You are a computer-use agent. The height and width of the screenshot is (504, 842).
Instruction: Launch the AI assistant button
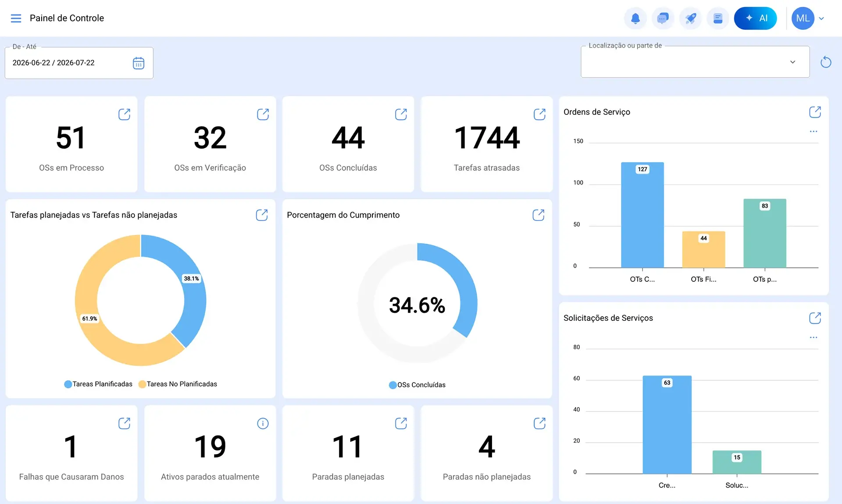coord(755,18)
